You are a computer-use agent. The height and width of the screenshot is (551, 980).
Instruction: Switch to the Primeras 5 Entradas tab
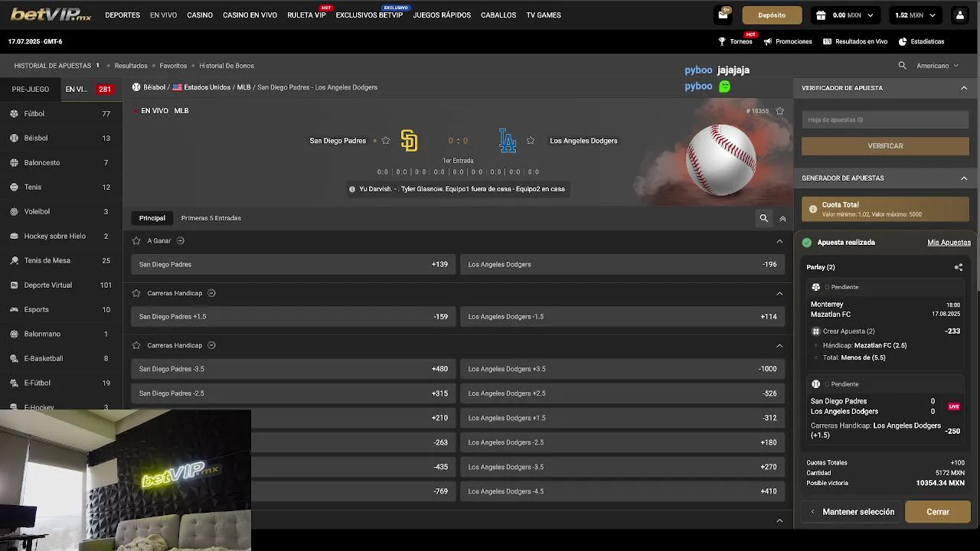pyautogui.click(x=211, y=218)
